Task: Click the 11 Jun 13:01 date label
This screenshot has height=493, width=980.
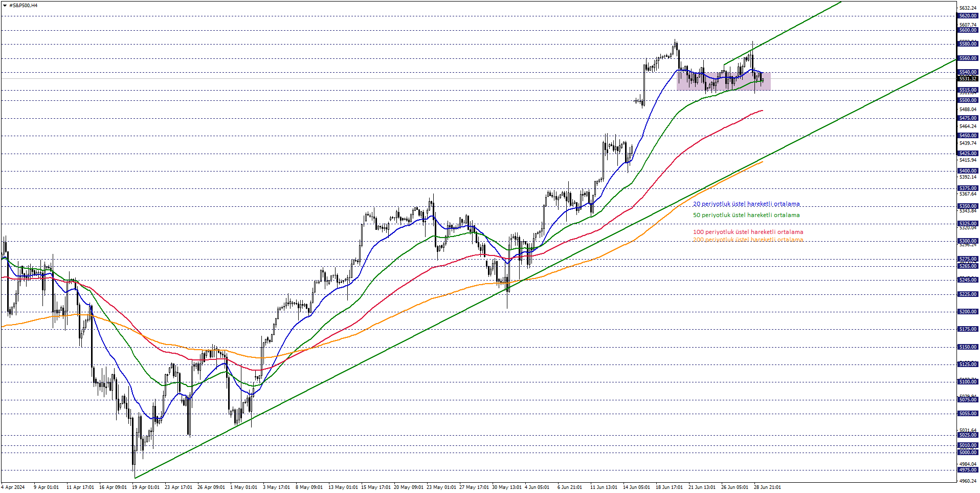Action: (x=604, y=487)
